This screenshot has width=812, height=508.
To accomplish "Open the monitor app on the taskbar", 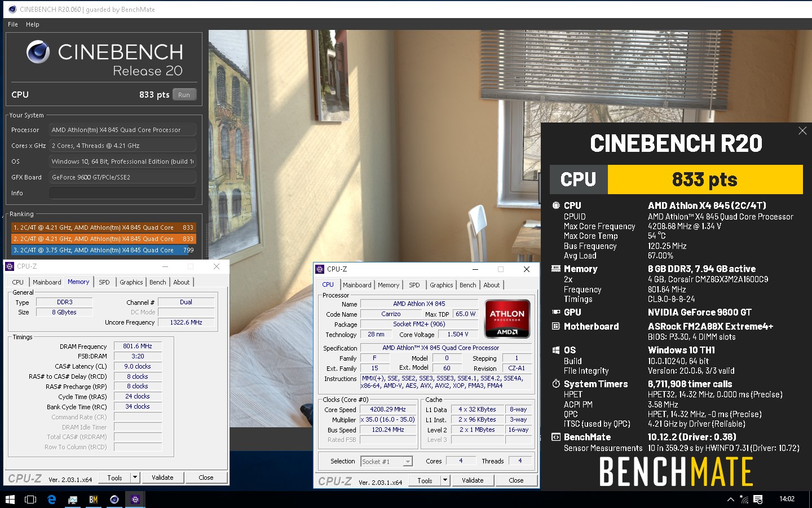I will 73,499.
